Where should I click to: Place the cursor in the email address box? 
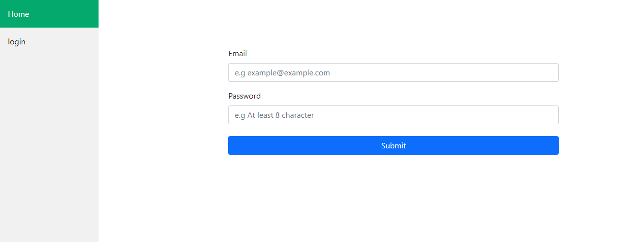(393, 72)
